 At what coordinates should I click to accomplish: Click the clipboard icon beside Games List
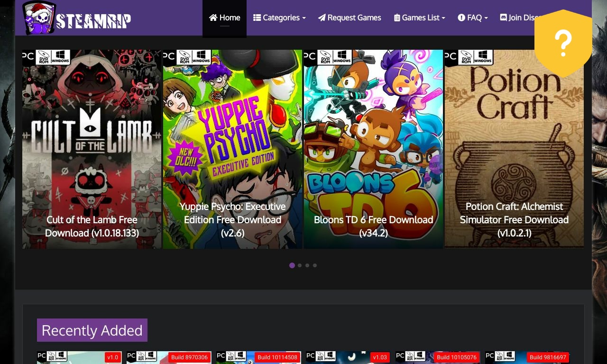coord(397,18)
